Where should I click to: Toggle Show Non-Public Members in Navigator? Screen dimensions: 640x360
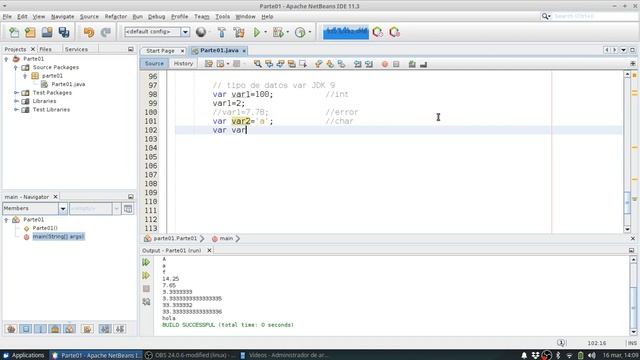[x=55, y=329]
